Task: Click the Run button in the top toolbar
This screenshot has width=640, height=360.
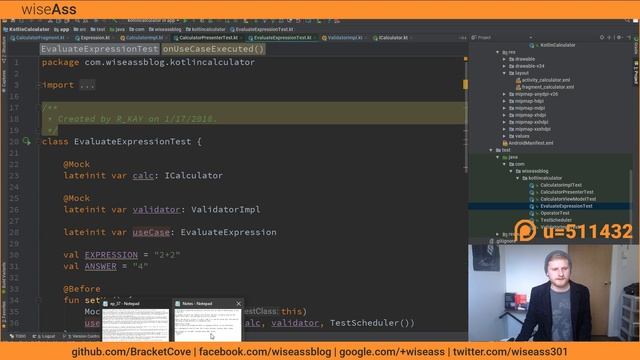Action: tap(185, 21)
